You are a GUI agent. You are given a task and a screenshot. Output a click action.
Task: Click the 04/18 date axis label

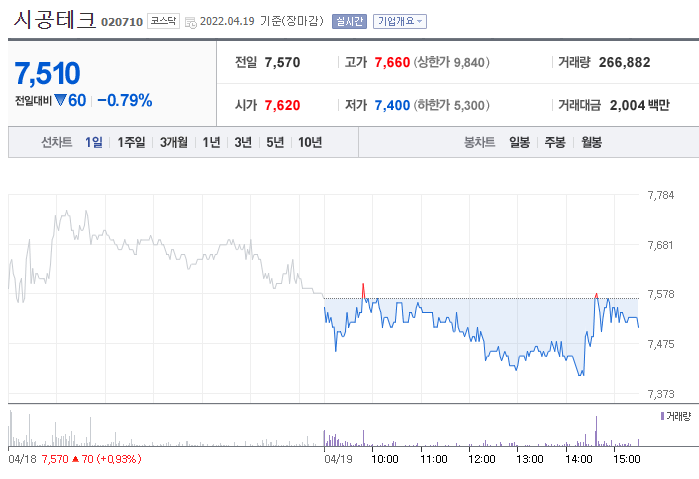(x=22, y=459)
